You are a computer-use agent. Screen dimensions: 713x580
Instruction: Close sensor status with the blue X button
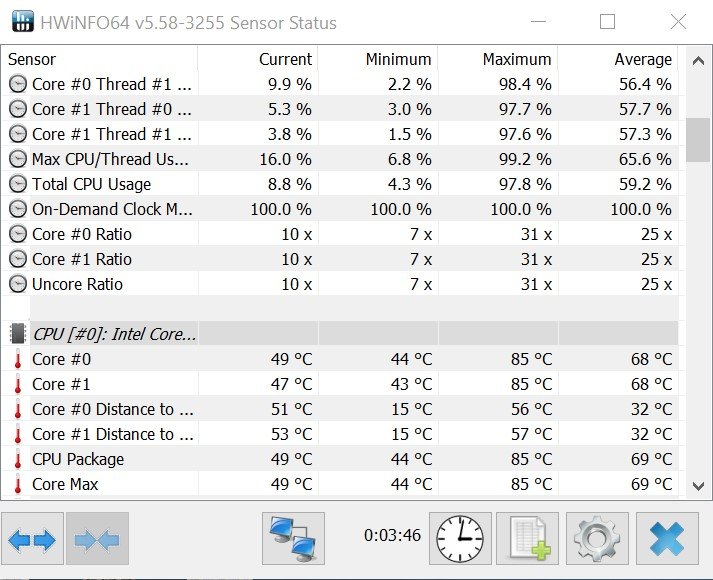[x=667, y=539]
